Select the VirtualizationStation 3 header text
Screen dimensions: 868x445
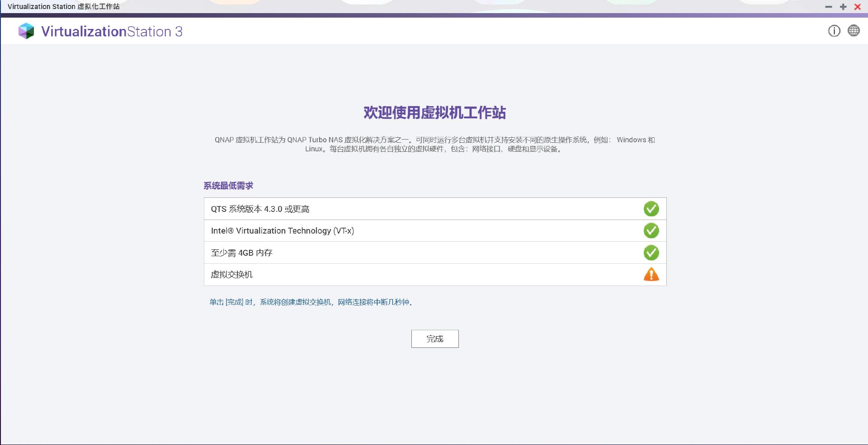pyautogui.click(x=112, y=32)
